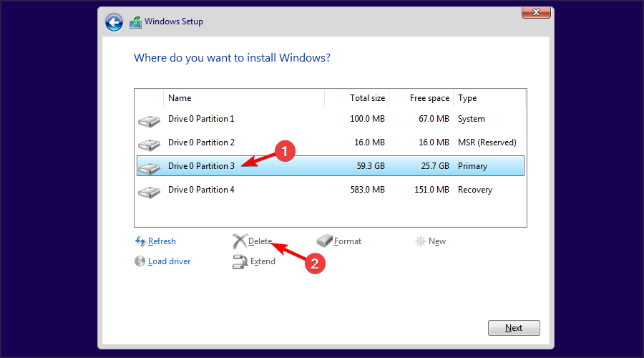
Task: Click the Windows Setup title icon
Action: pyautogui.click(x=135, y=22)
